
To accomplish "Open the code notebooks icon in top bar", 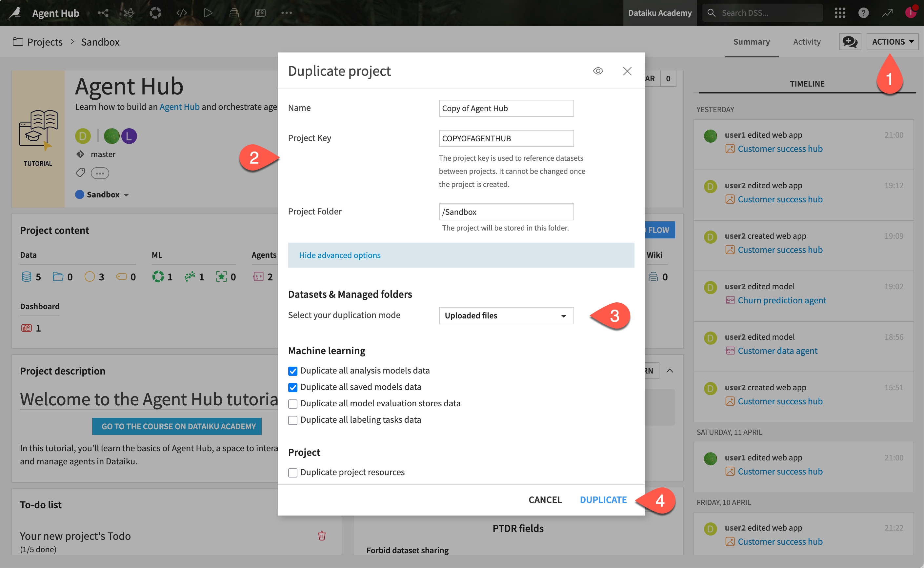I will click(181, 13).
